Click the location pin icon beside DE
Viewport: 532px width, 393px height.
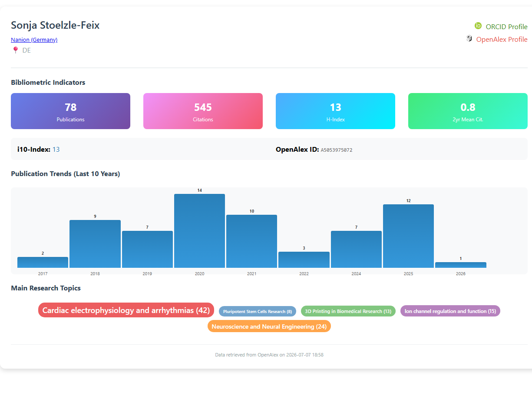16,50
